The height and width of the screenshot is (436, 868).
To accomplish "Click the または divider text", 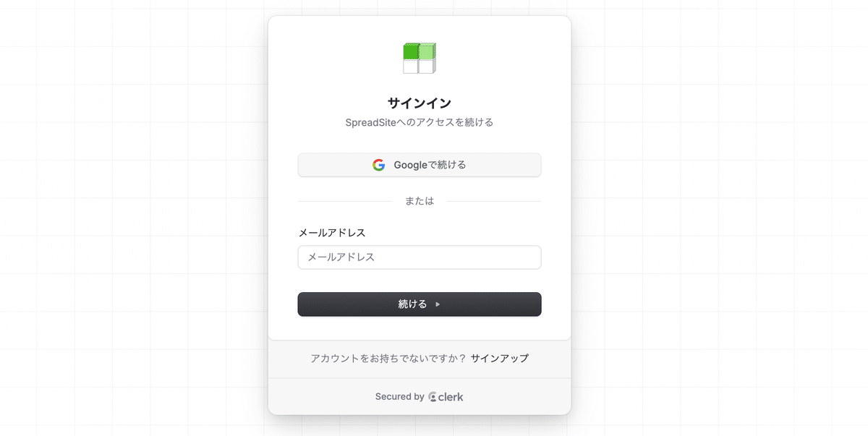I will pos(420,201).
